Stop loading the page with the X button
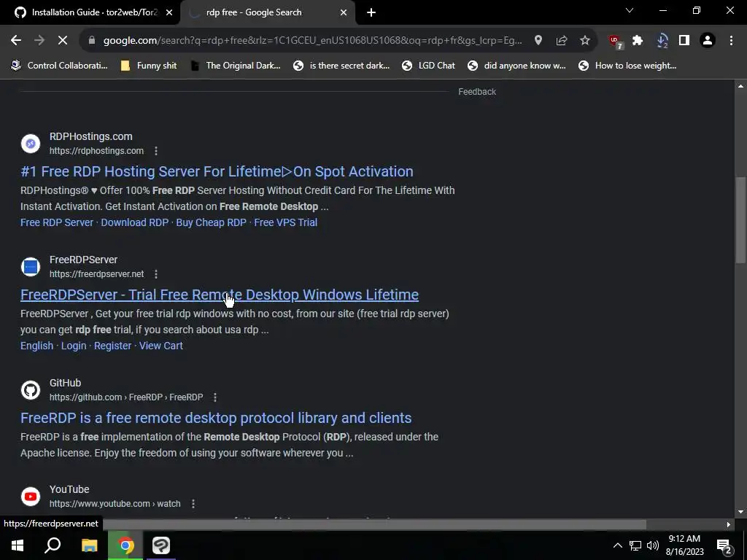The width and height of the screenshot is (747, 560). (63, 41)
